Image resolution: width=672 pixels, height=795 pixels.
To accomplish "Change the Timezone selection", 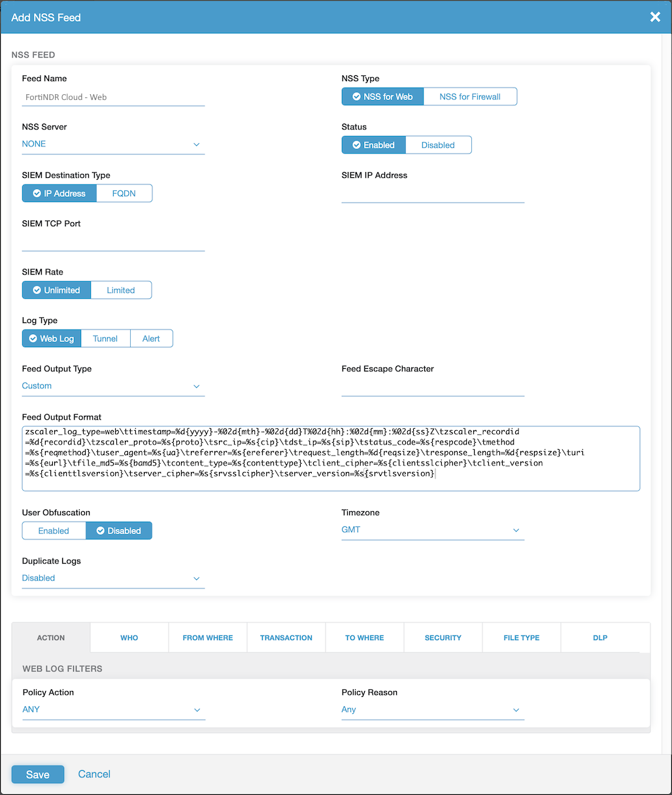I will pyautogui.click(x=433, y=530).
